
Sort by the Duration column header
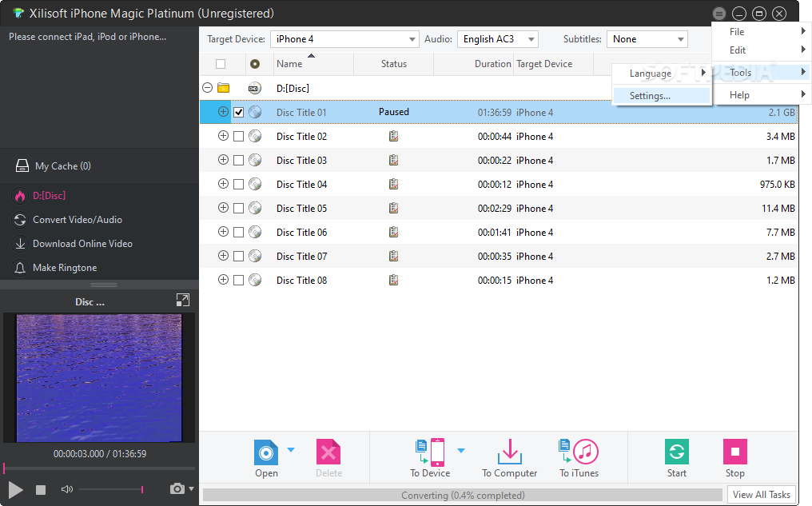474,64
